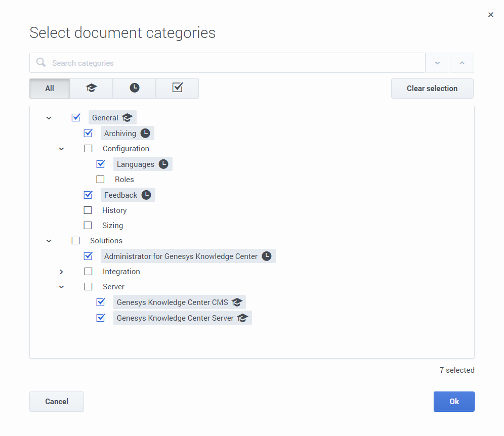Click graduation cap icon next to General
The width and height of the screenshot is (504, 436).
click(127, 118)
